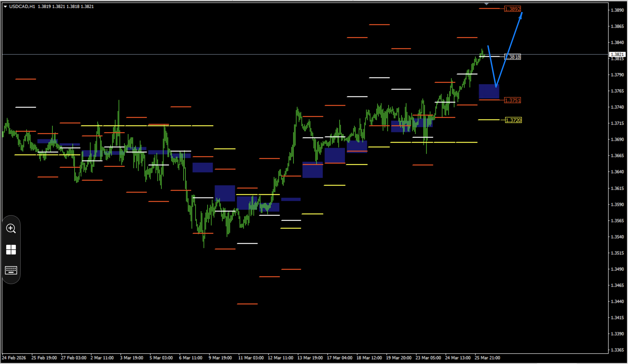
Task: Click the OHLC values 1.3819 1.3821 1.3818 1.3821
Action: point(66,6)
